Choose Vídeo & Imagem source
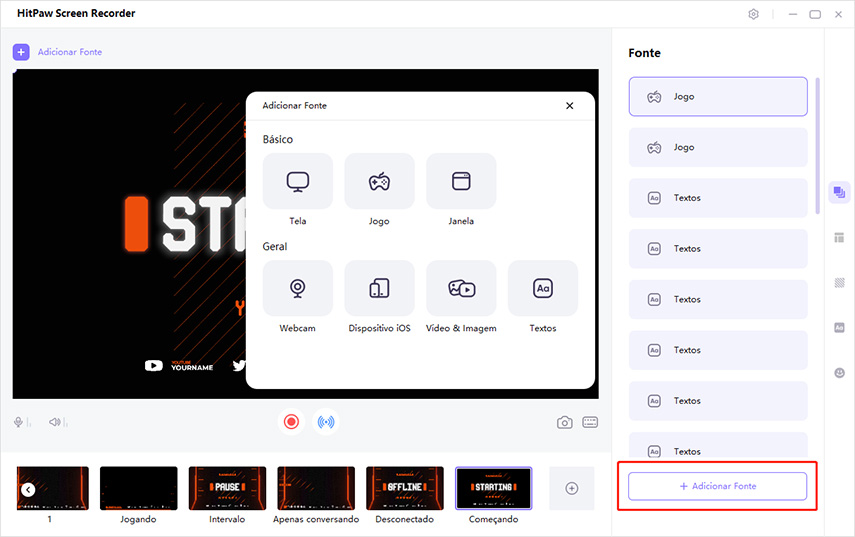The image size is (855, 537). [x=461, y=288]
